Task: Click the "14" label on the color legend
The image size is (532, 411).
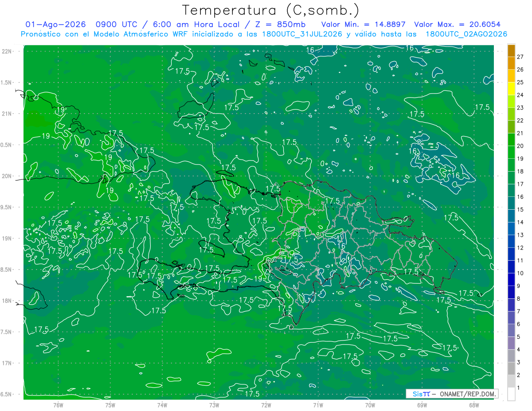Action: coord(520,222)
